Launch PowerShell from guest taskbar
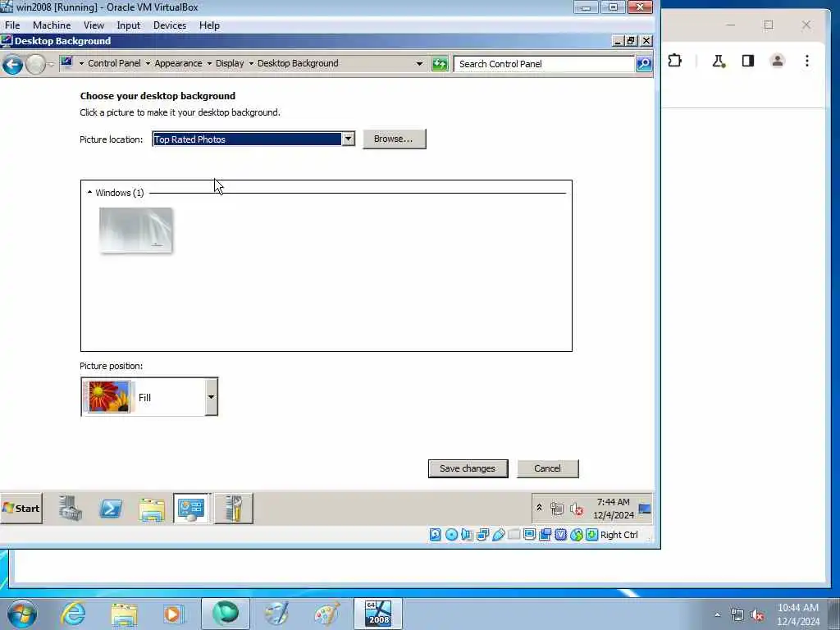Screen dimensions: 840x630 pos(111,509)
